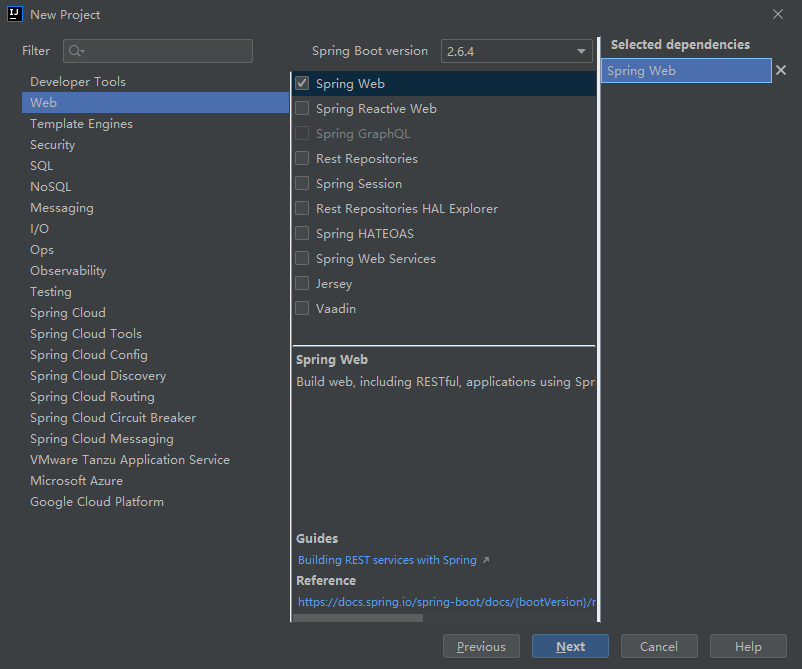The width and height of the screenshot is (802, 669).
Task: Open the external link arrow beside the guide
Action: (x=486, y=560)
